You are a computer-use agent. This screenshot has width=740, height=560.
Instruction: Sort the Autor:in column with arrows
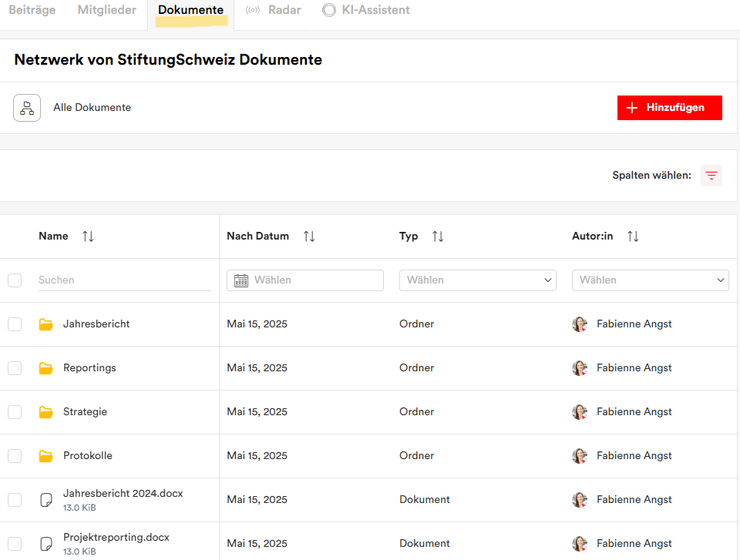coord(633,236)
